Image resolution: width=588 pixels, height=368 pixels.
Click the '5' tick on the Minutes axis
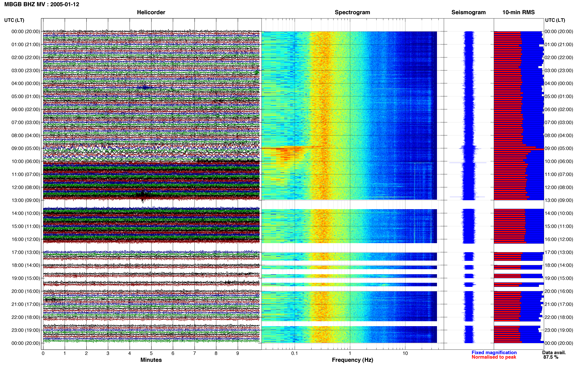point(151,353)
